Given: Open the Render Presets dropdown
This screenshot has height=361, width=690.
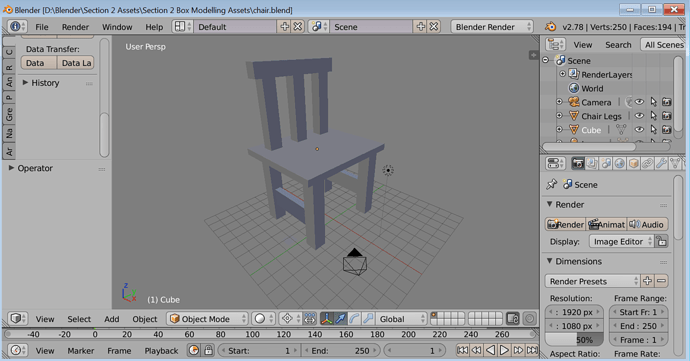Looking at the screenshot, I should 593,281.
